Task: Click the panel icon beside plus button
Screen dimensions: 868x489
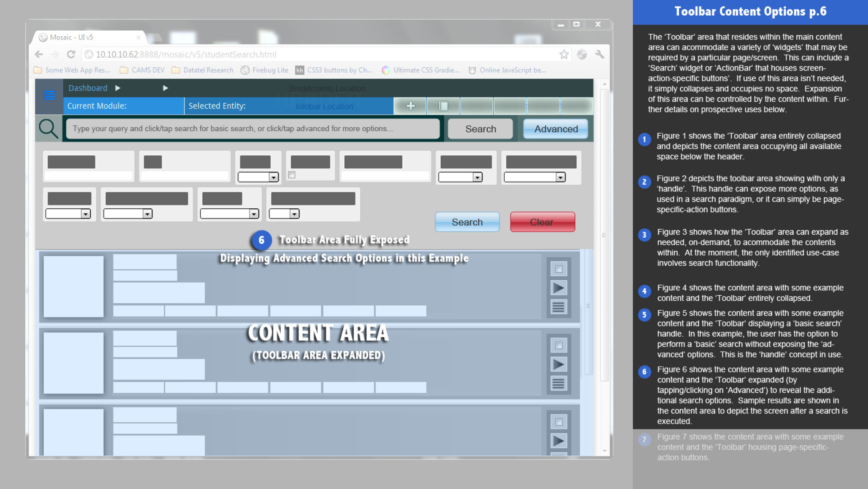Action: coord(443,106)
